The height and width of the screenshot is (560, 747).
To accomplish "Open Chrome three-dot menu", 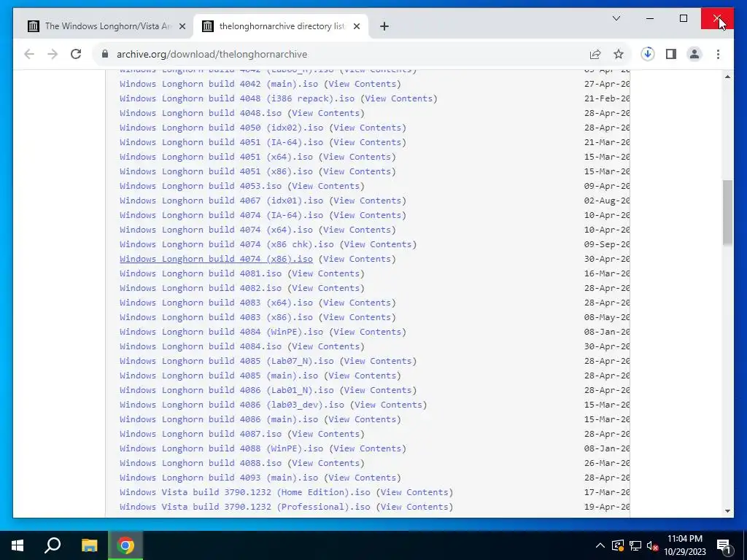I will coord(718,54).
